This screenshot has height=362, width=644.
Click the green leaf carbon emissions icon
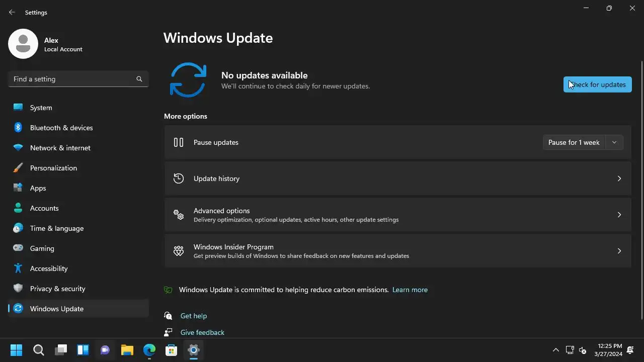(x=169, y=290)
